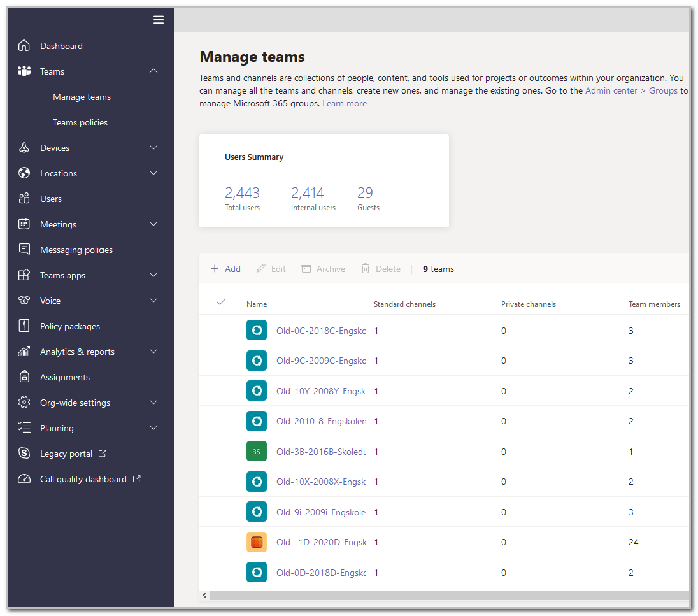Click the Policy packages icon
This screenshot has width=698, height=616.
(x=24, y=326)
